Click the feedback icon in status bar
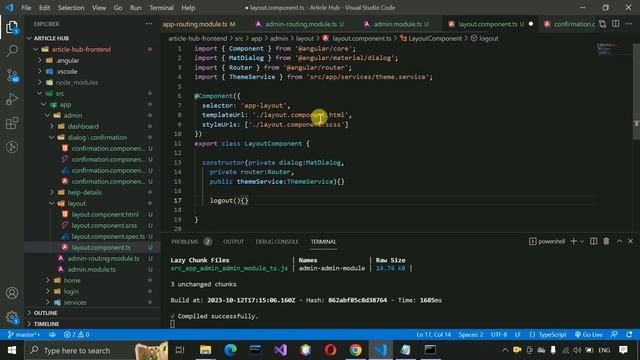 click(x=614, y=335)
